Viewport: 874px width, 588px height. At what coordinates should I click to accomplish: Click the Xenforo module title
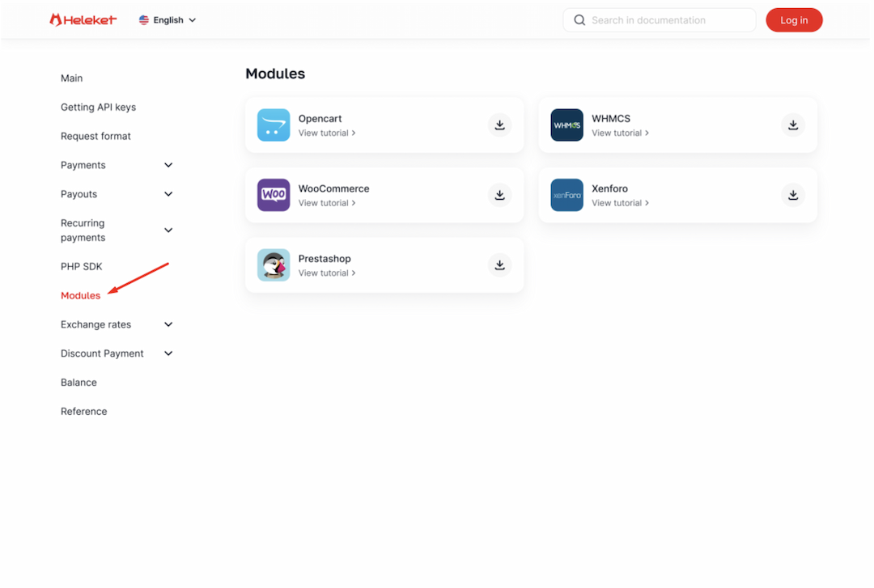coord(610,189)
